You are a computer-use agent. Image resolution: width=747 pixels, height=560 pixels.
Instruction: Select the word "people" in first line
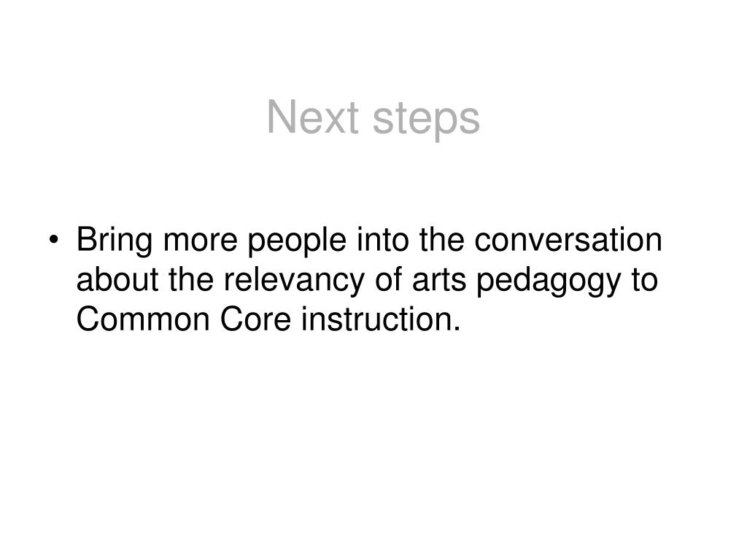pos(297,241)
